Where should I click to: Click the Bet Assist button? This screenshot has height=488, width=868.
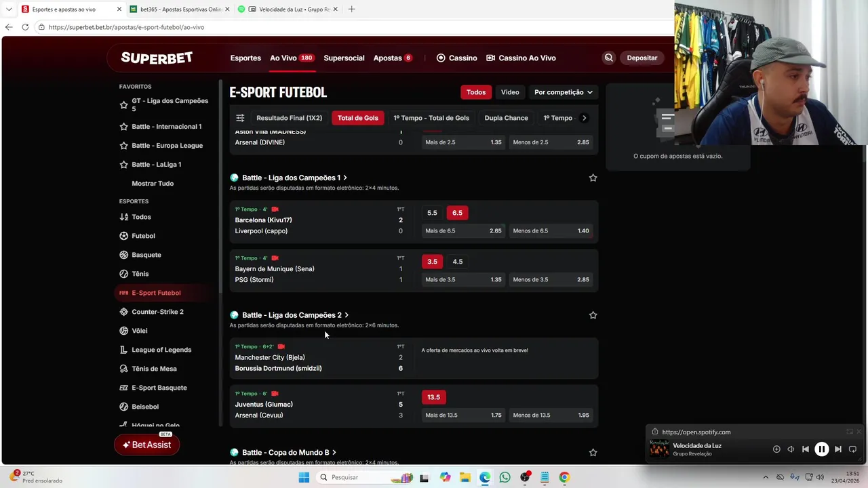tap(147, 445)
